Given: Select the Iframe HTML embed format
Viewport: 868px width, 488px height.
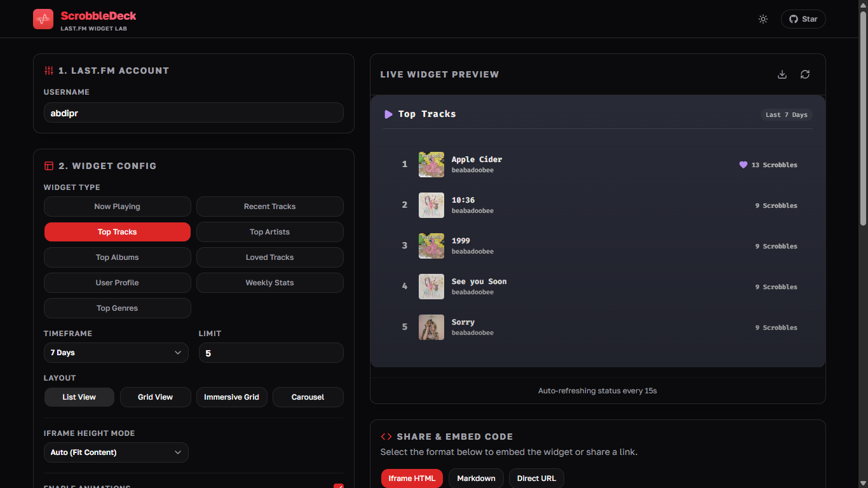Looking at the screenshot, I should [412, 478].
